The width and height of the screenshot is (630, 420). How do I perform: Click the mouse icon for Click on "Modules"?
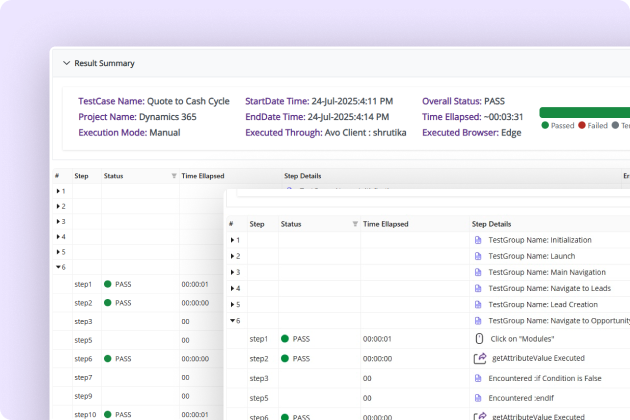(x=479, y=339)
